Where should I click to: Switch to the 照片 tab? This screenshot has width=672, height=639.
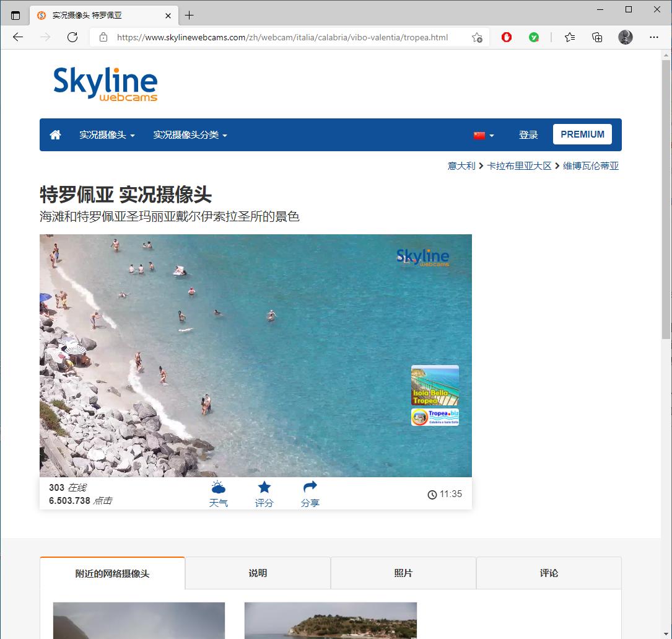coord(403,573)
